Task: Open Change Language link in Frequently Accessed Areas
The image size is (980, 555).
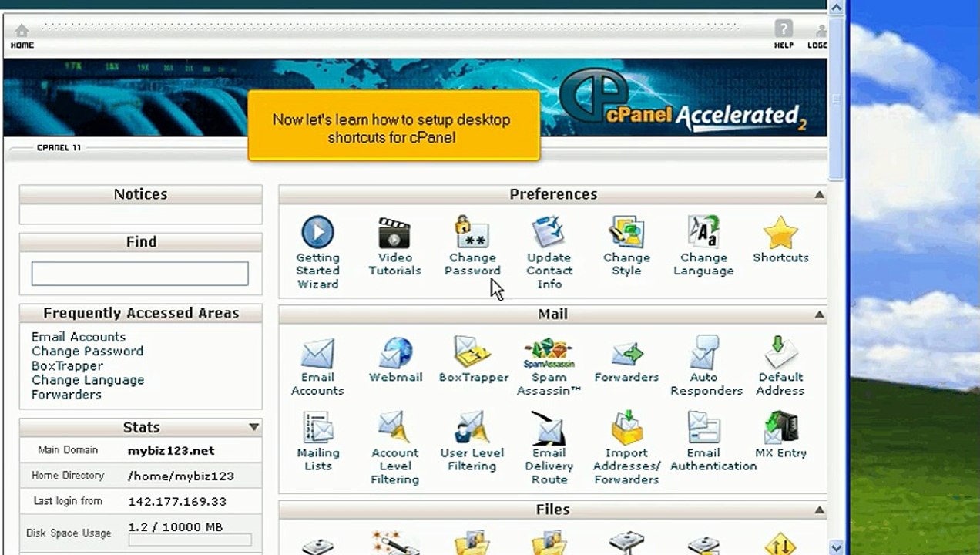Action: tap(88, 380)
